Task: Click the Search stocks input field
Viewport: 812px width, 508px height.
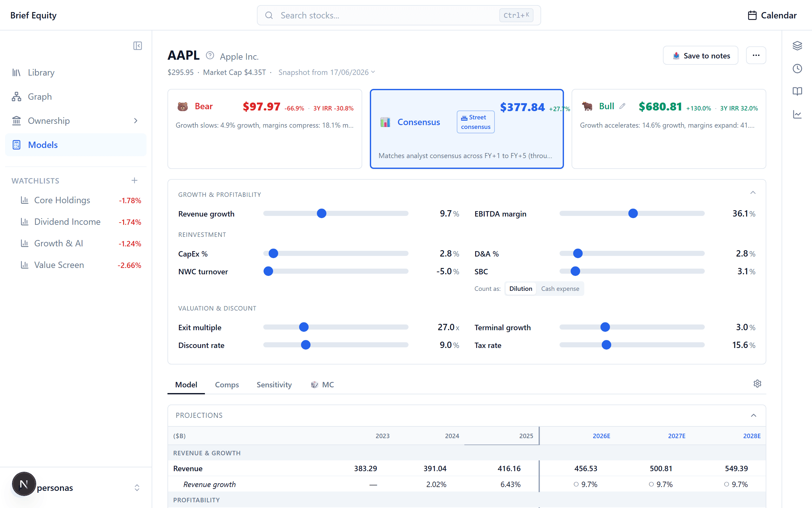Action: click(x=399, y=16)
